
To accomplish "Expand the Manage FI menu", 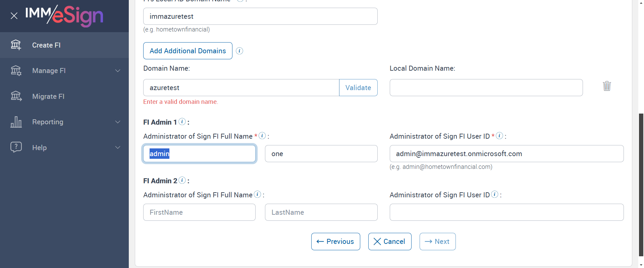I will 118,71.
